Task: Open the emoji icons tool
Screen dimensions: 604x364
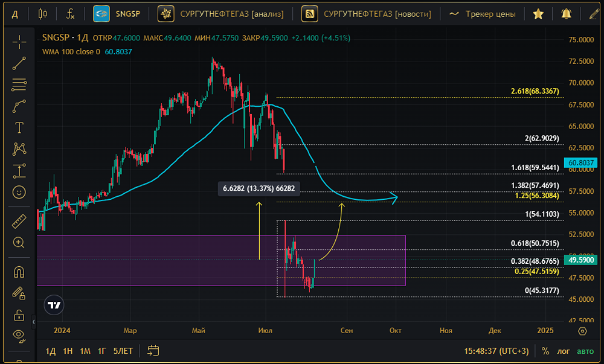Action: [x=19, y=192]
